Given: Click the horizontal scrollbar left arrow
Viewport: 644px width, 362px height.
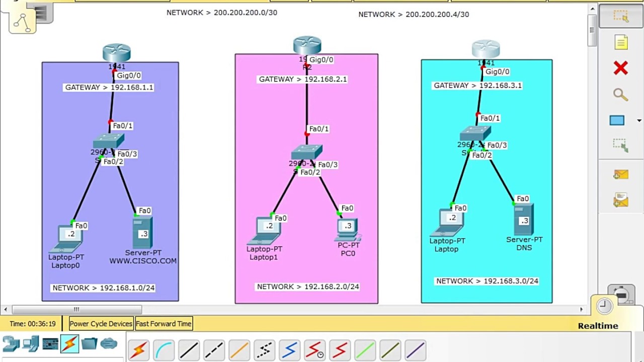Looking at the screenshot, I should click(6, 309).
